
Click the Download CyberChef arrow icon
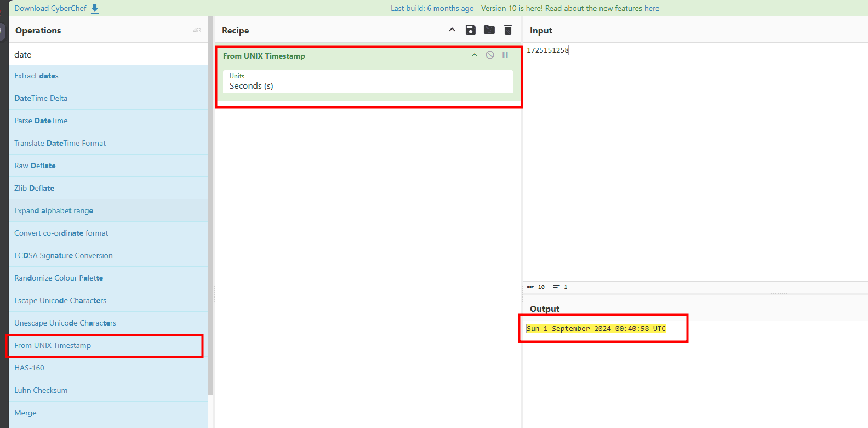pyautogui.click(x=95, y=9)
